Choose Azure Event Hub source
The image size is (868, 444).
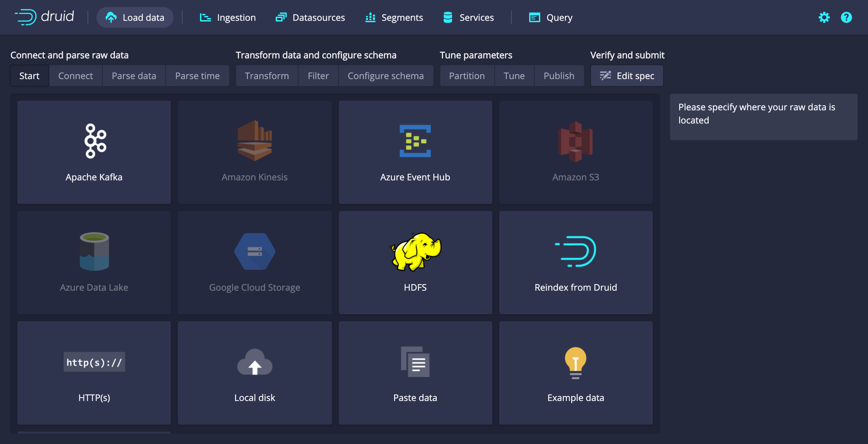(415, 152)
